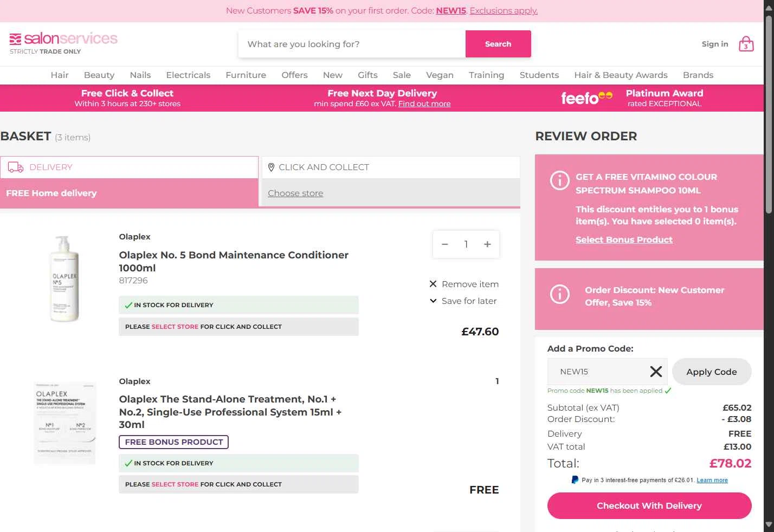This screenshot has width=774, height=532.
Task: Open the Sale menu
Action: [x=402, y=75]
